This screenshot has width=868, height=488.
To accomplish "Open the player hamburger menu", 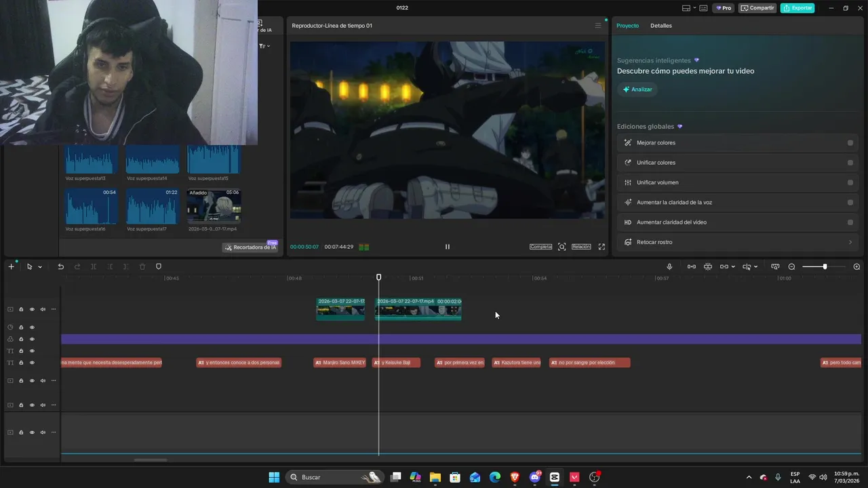I will click(598, 26).
